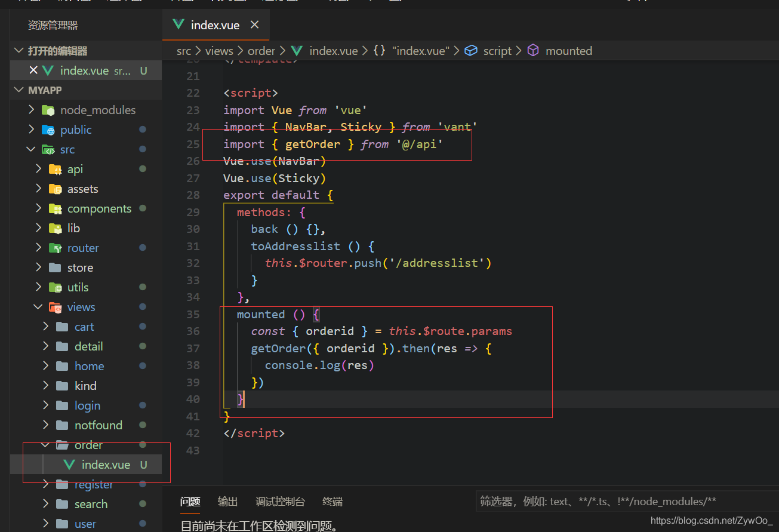Click the detail folder icon
The height and width of the screenshot is (532, 779).
click(x=63, y=346)
